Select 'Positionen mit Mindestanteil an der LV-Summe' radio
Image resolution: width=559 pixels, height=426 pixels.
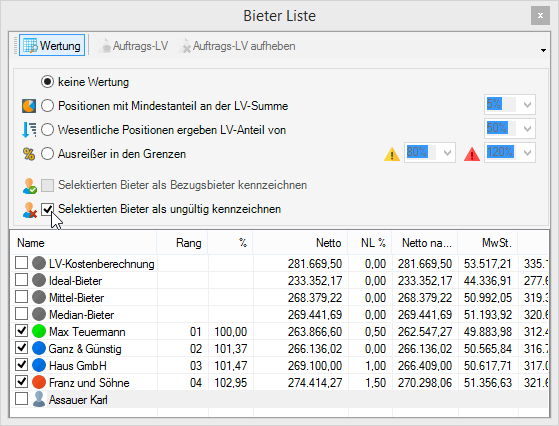coord(47,106)
